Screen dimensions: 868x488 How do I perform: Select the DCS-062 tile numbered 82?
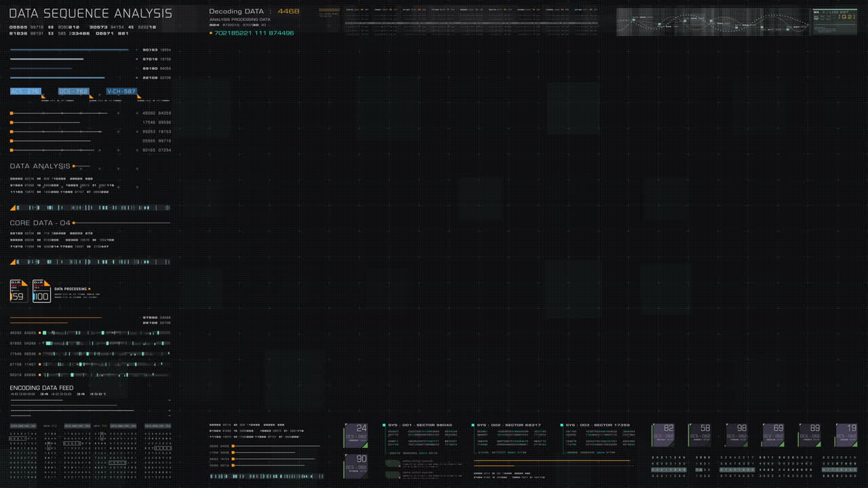point(663,435)
